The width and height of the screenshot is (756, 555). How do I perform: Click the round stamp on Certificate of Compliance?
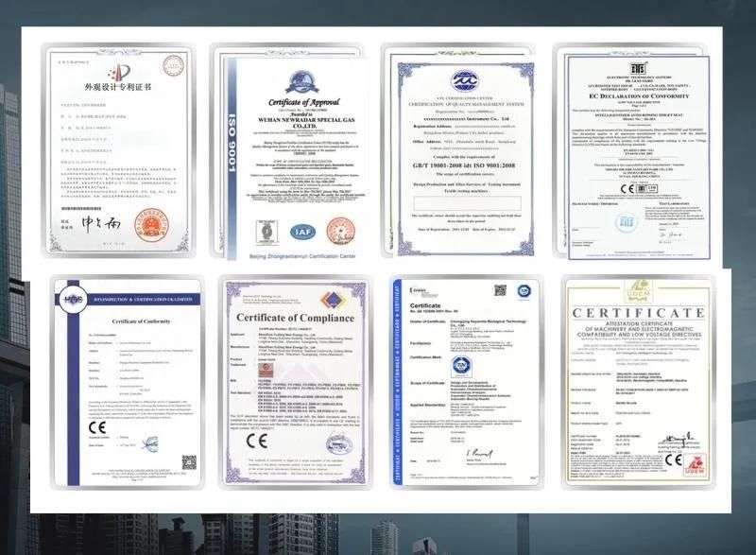337,444
